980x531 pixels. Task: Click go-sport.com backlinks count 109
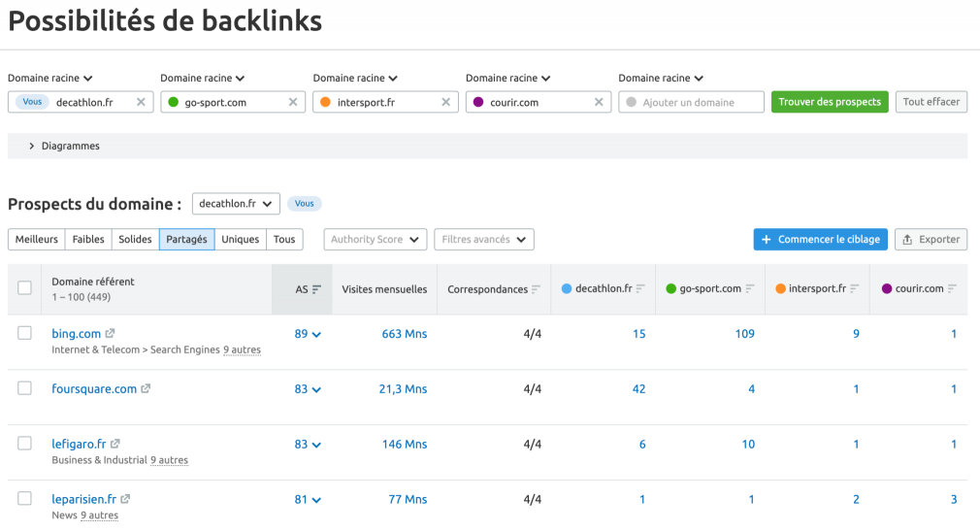pos(744,334)
